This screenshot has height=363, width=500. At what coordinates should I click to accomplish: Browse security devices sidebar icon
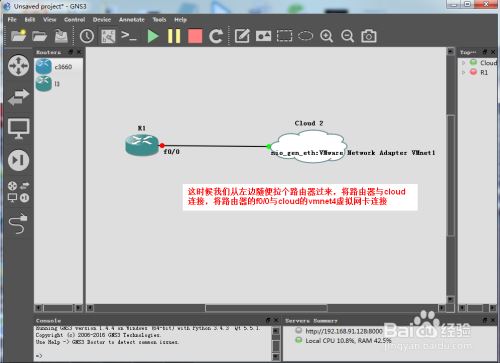tap(18, 160)
